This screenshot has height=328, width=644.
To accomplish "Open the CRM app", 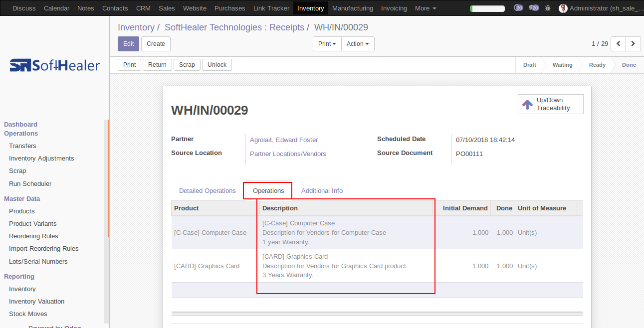I will coord(143,8).
